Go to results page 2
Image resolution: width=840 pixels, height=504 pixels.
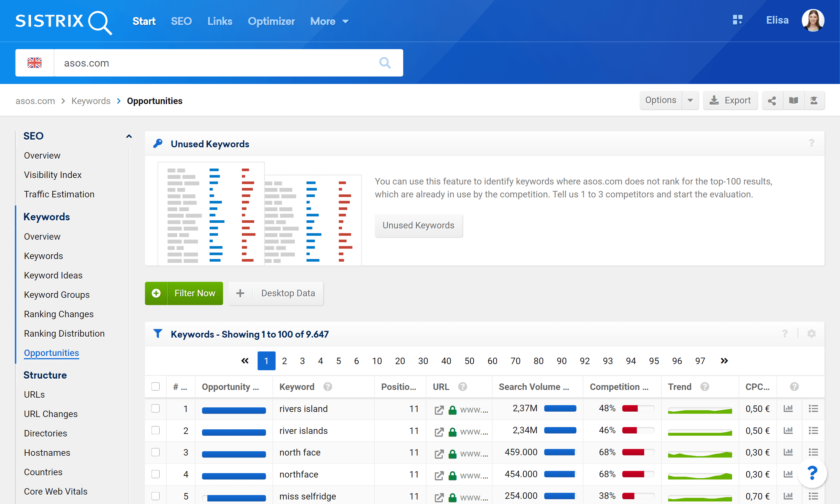(x=284, y=361)
